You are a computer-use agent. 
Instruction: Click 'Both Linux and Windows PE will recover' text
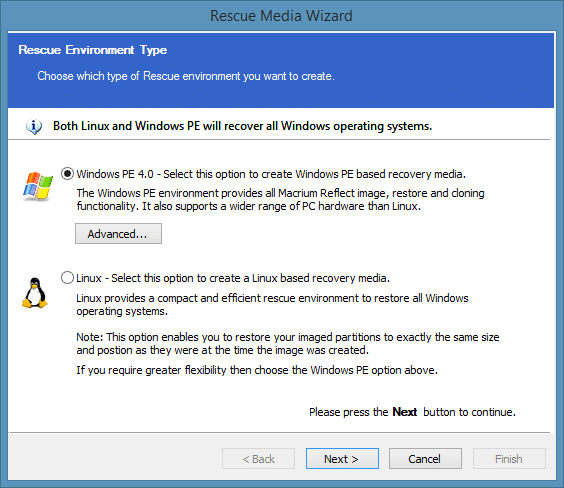[242, 126]
